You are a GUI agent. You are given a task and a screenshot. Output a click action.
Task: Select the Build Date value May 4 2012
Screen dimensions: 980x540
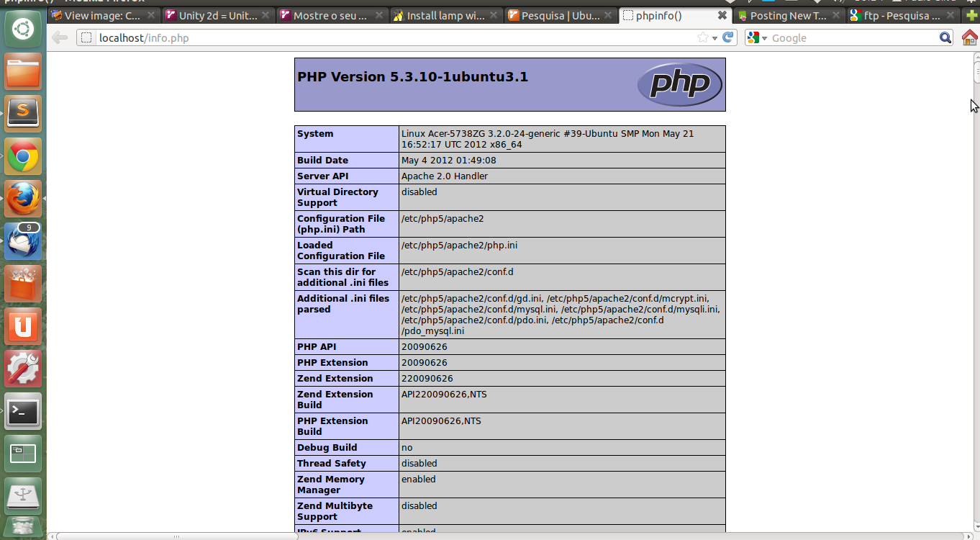click(x=449, y=161)
